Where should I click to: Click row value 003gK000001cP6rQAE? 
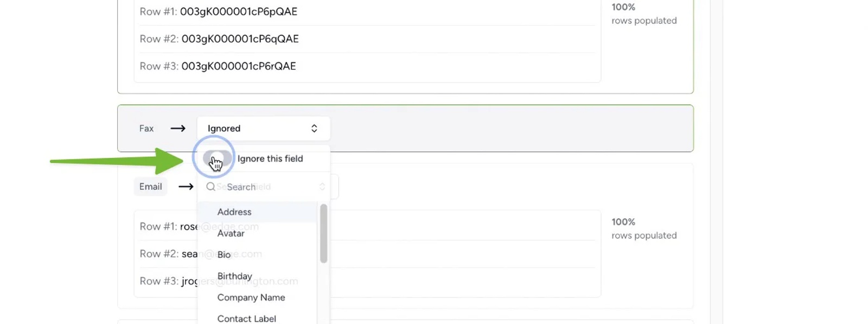[x=239, y=66]
